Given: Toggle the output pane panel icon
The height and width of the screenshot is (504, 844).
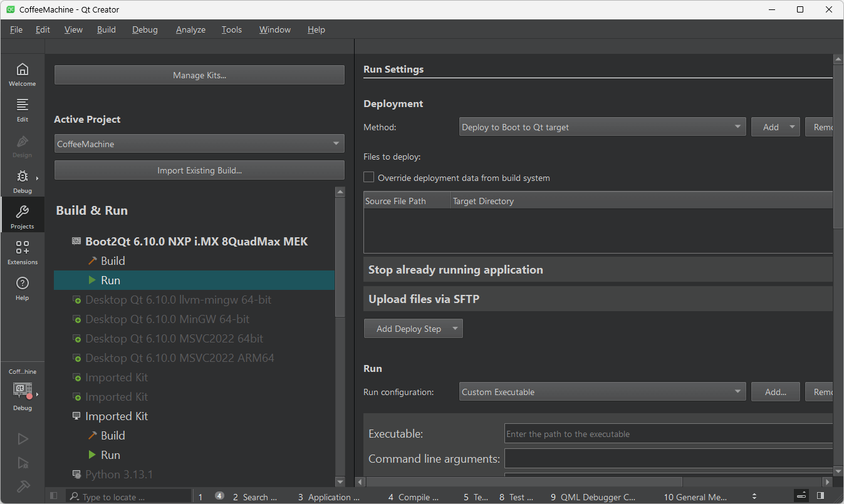Looking at the screenshot, I should click(x=801, y=495).
